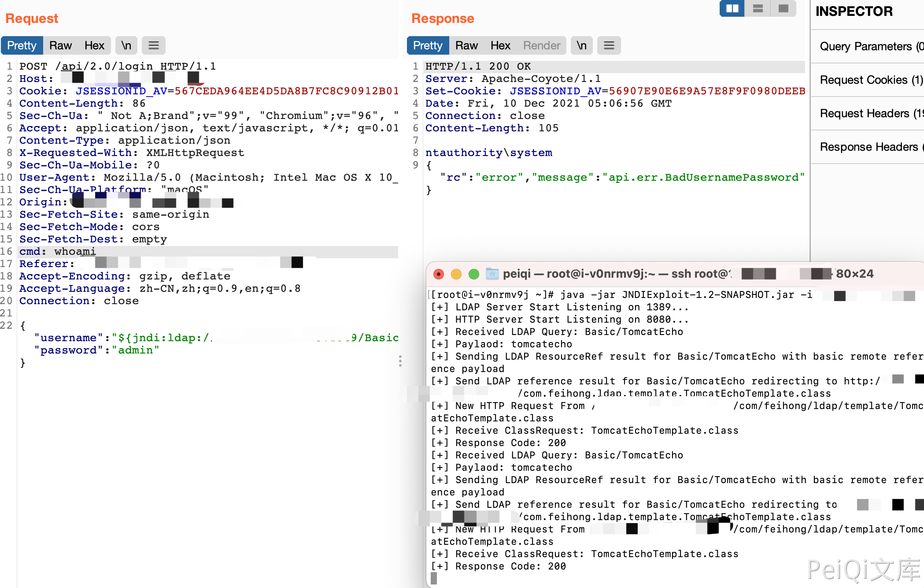Image resolution: width=924 pixels, height=588 pixels.
Task: Open the Response Render tab
Action: coord(541,45)
